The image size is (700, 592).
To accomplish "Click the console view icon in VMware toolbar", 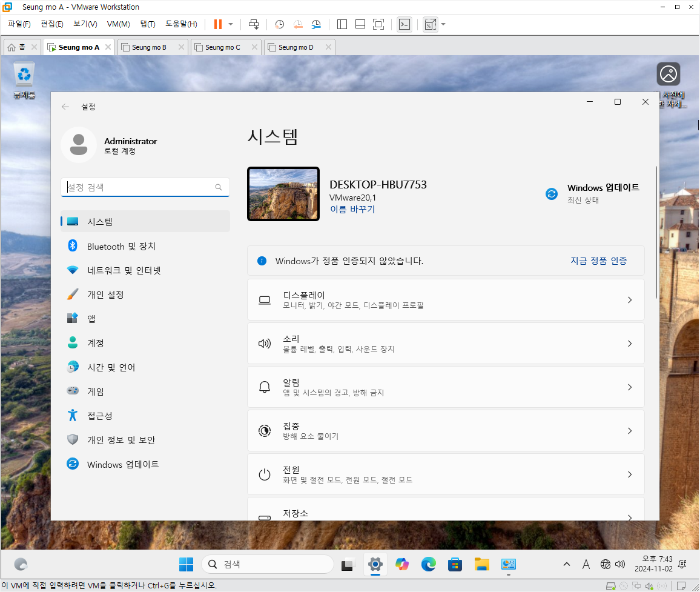I will 404,24.
